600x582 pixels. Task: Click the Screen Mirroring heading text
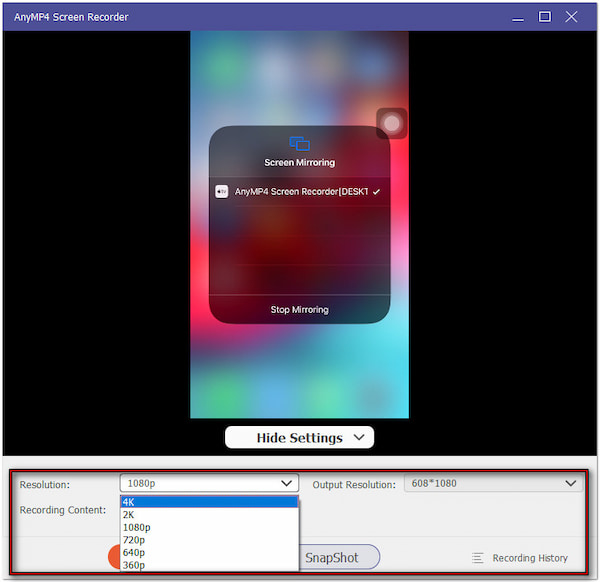tap(299, 163)
